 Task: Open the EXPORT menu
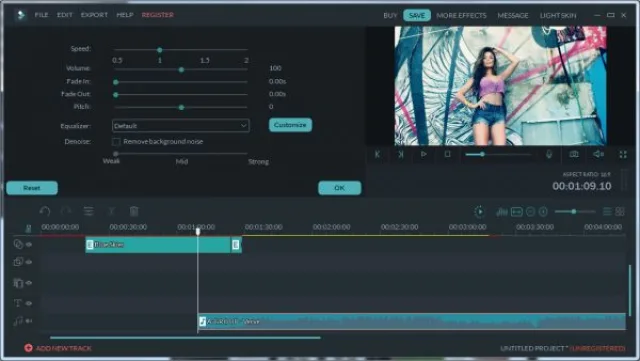click(94, 15)
